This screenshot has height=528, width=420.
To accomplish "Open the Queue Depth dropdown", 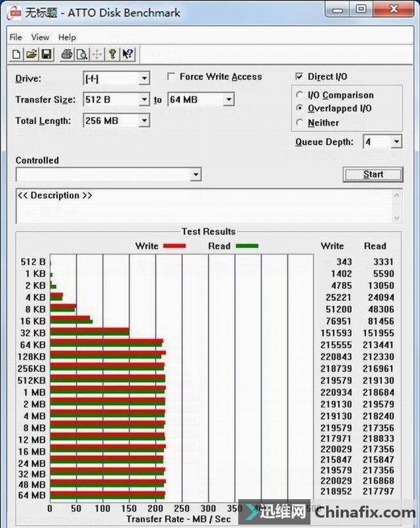I will click(x=396, y=142).
